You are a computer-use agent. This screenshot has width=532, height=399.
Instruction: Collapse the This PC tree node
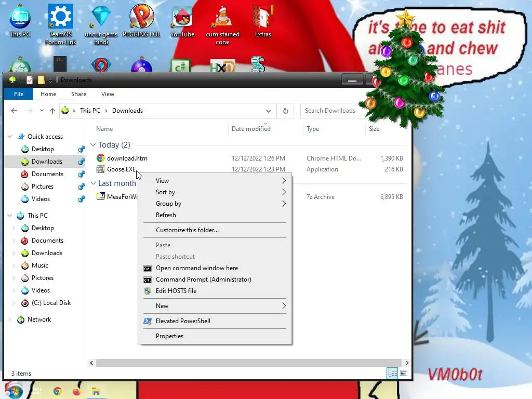click(x=10, y=216)
